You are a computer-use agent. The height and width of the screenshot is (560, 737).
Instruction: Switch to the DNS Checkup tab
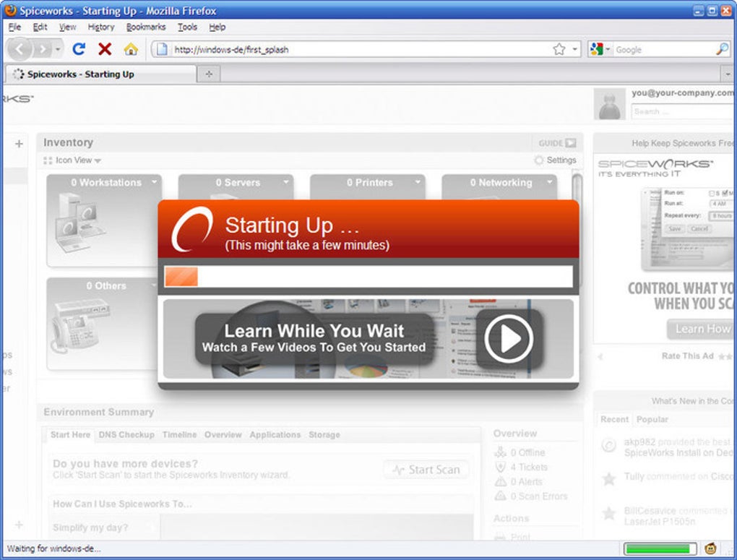click(x=126, y=435)
